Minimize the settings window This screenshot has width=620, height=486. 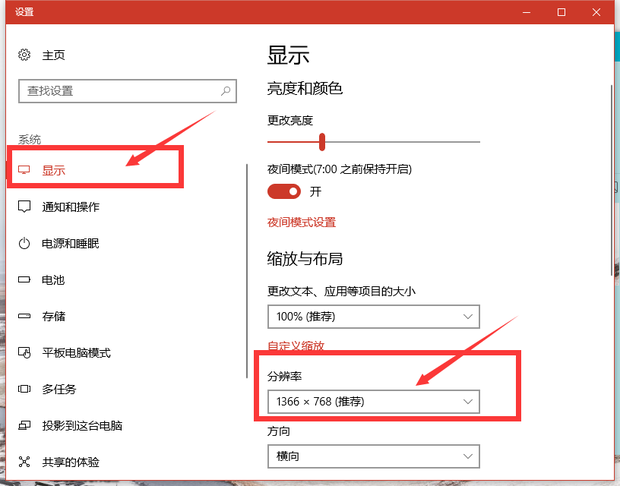point(526,12)
